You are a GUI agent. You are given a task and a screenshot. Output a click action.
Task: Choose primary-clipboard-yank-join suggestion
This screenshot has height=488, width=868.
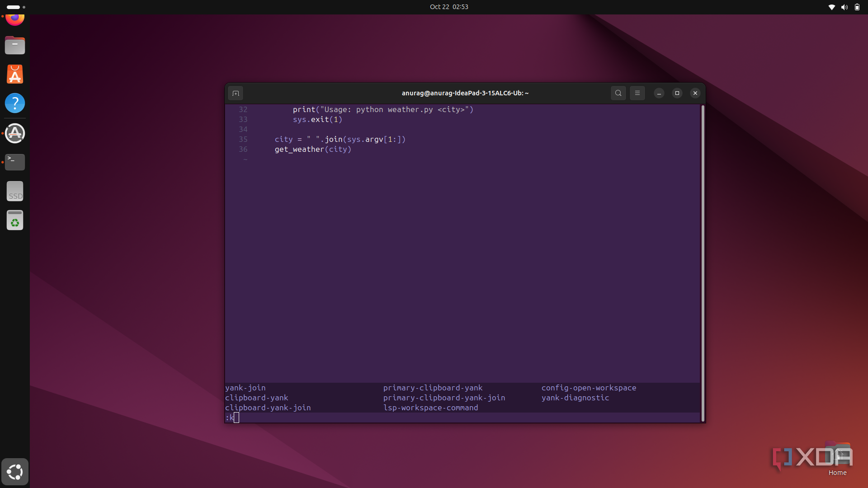[x=444, y=398]
